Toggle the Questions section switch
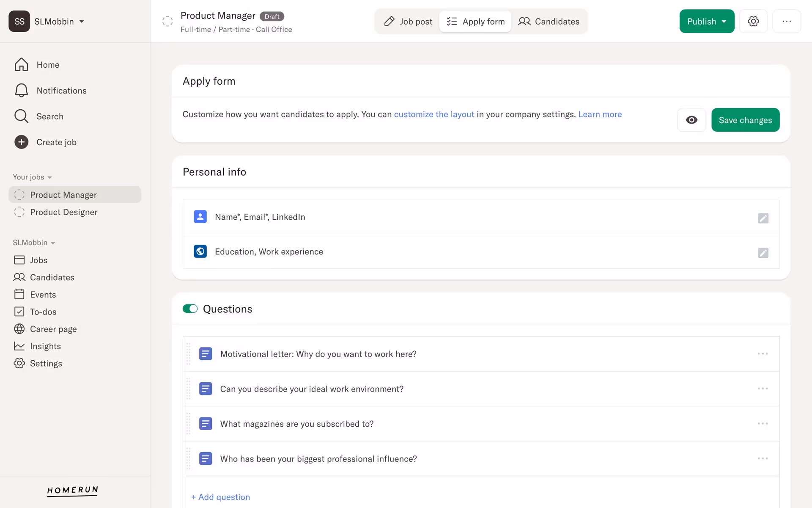 (190, 309)
